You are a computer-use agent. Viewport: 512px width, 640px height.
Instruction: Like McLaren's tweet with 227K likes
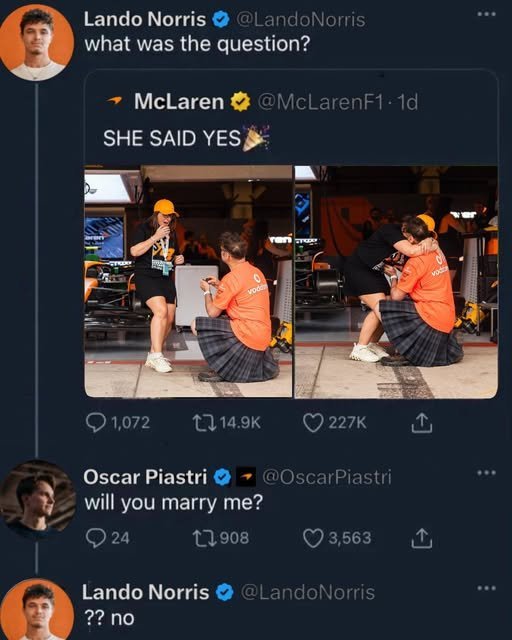[x=334, y=423]
